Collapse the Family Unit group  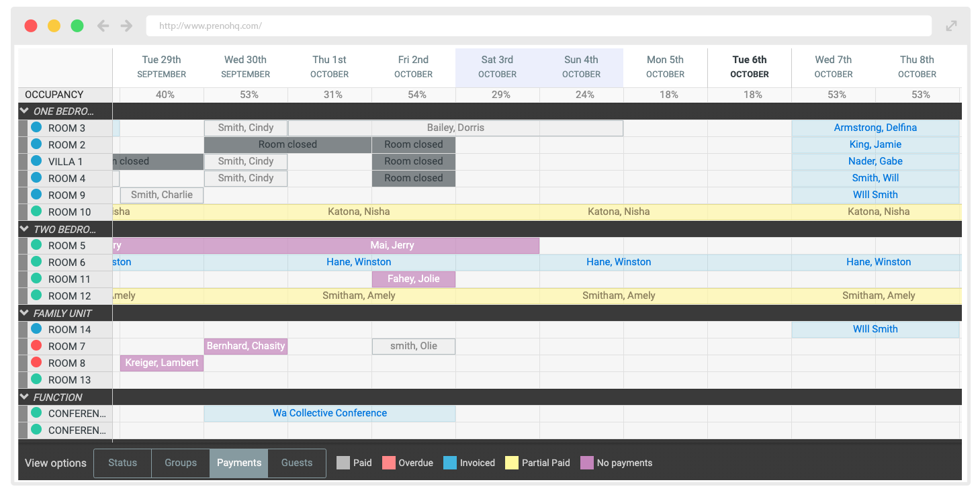25,313
